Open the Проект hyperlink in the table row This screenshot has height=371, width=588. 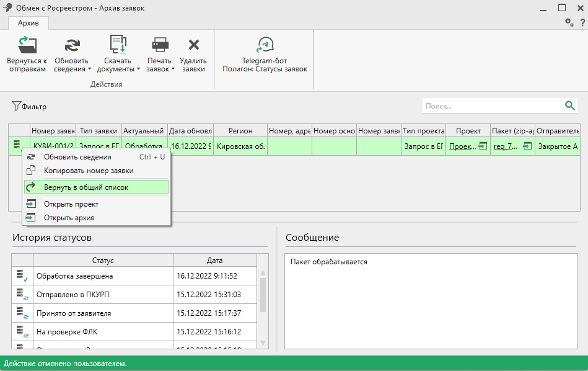pos(462,146)
